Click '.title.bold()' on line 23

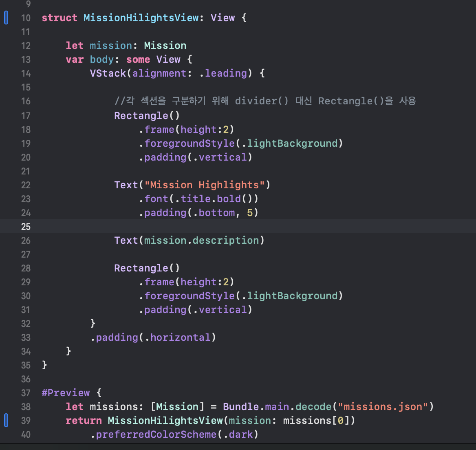[x=214, y=199]
